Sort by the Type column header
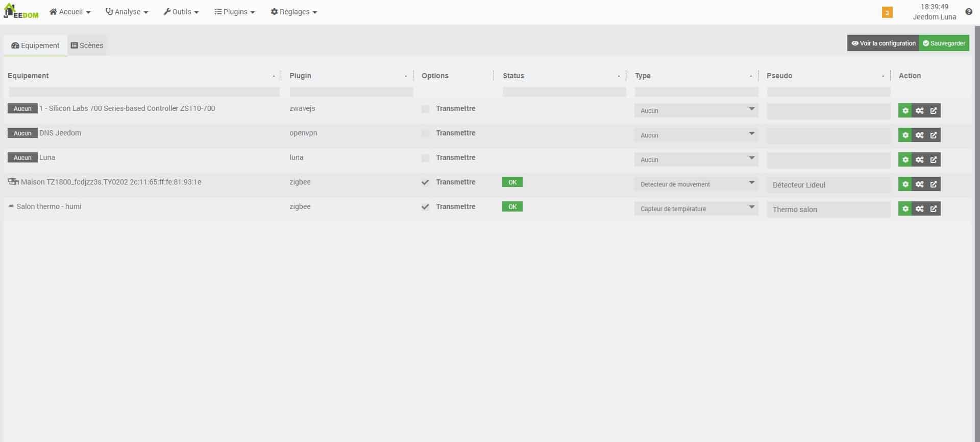 click(643, 76)
